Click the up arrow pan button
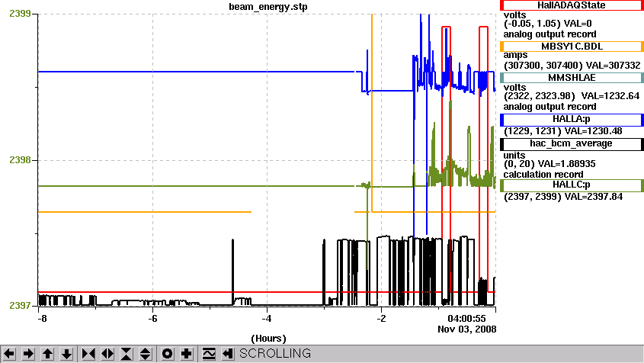The height and width of the screenshot is (363, 644). pos(48,354)
